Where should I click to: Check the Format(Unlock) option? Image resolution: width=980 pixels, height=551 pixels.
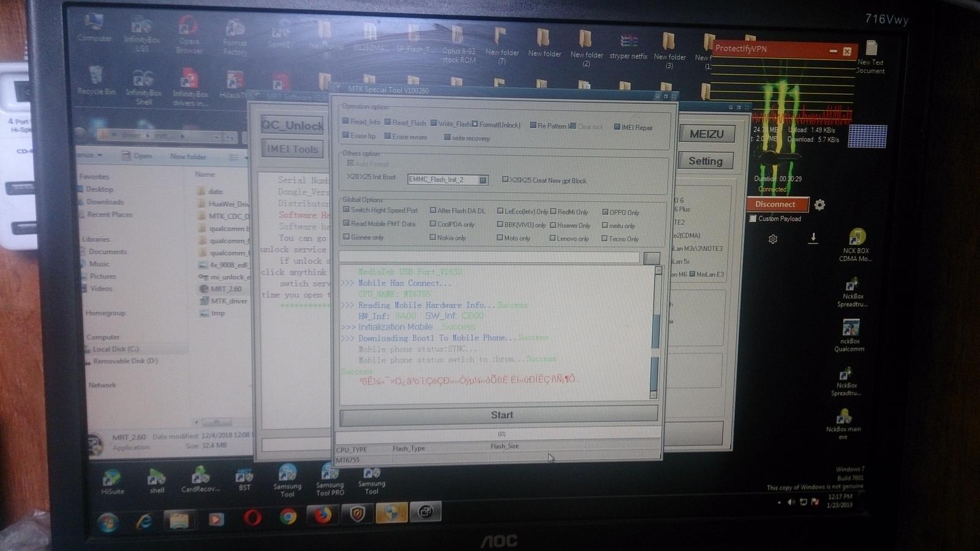coord(475,124)
